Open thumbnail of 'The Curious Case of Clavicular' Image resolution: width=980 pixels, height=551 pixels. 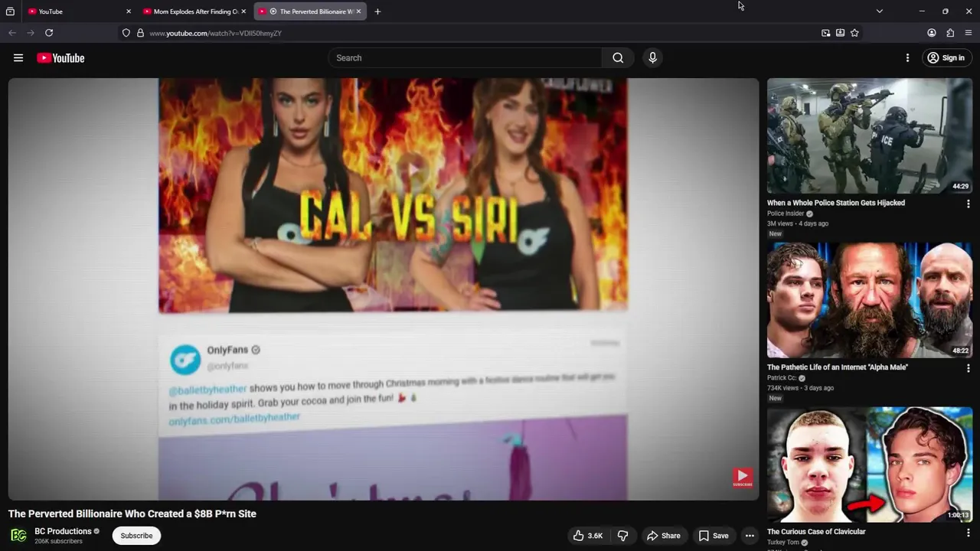coord(870,465)
